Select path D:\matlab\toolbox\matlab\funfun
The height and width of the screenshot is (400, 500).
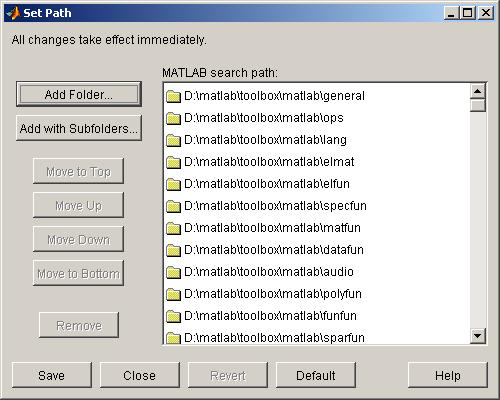coord(270,316)
